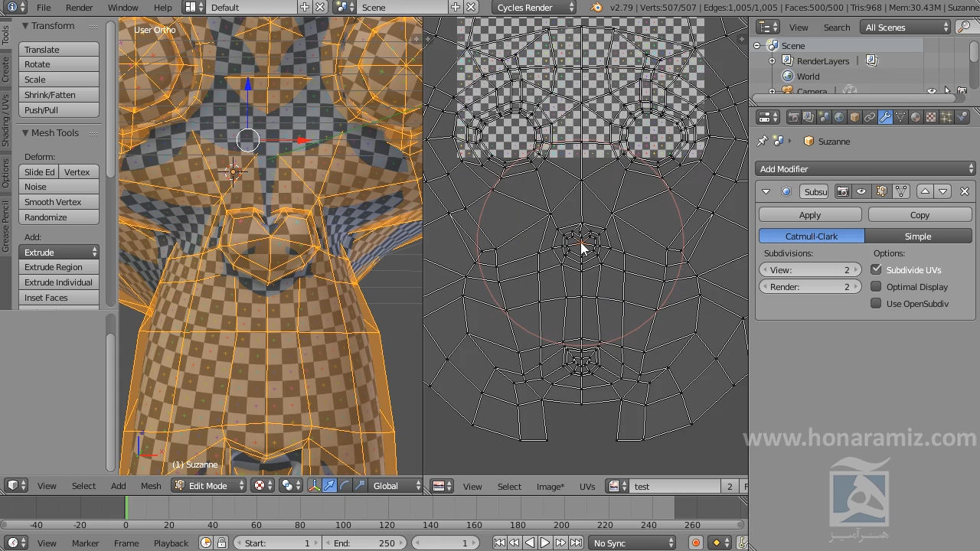Open Playback menu in timeline header
980x551 pixels.
coord(171,543)
